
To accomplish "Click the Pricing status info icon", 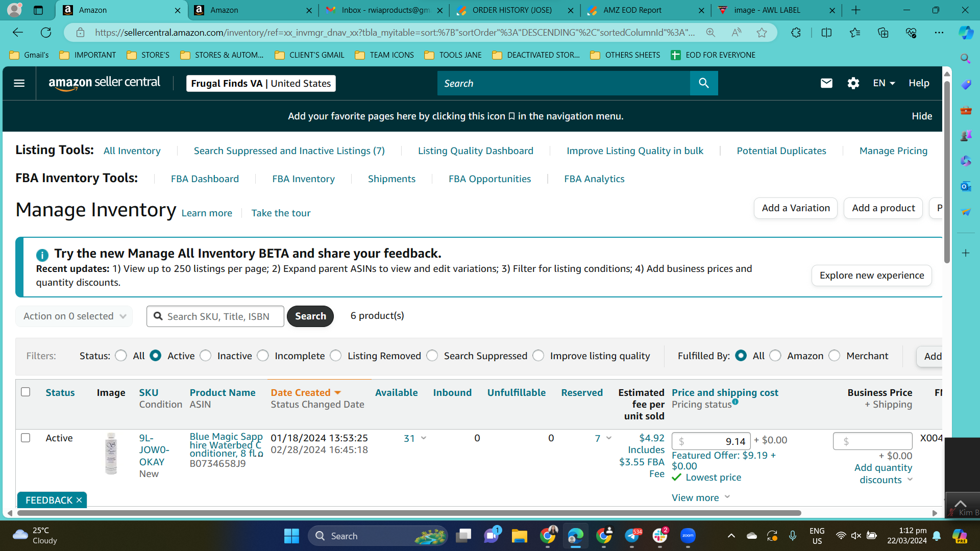I will (x=735, y=402).
